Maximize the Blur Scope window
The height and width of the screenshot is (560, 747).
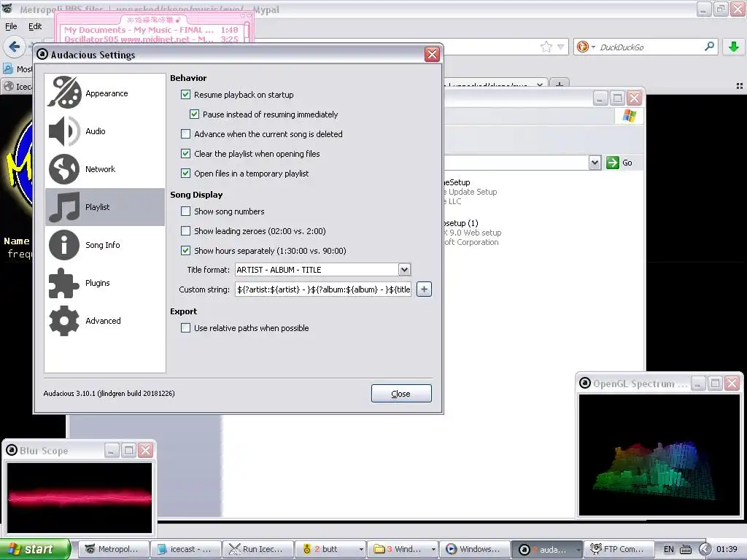pos(128,450)
